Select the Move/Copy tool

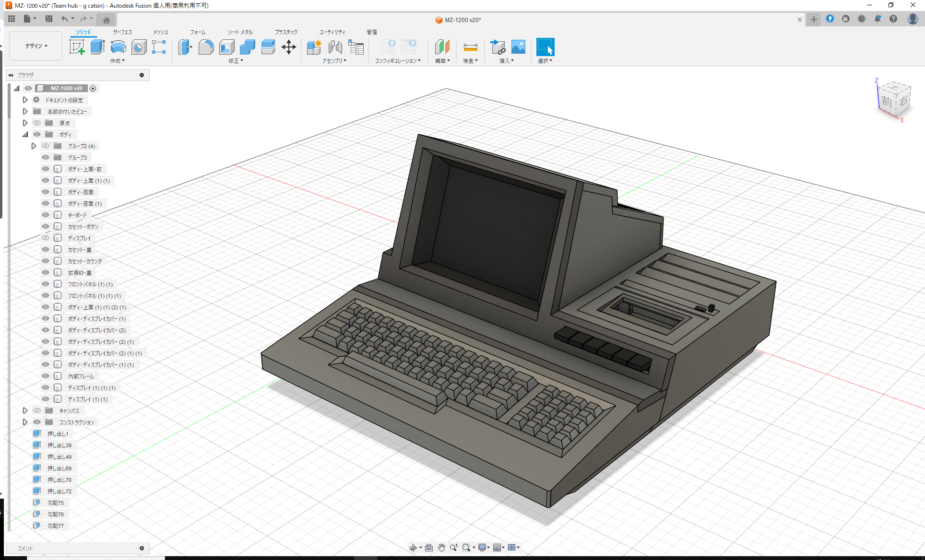pos(289,47)
